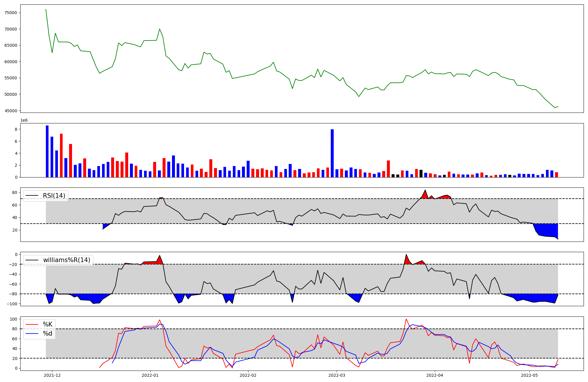
Task: Click the 75000 price axis tick label
Action: tap(11, 13)
